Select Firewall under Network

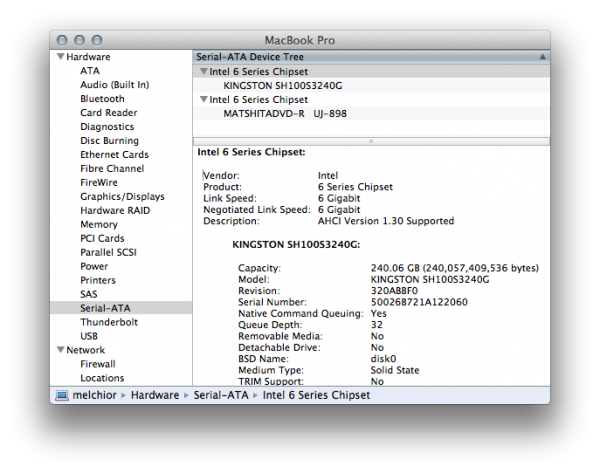[x=98, y=364]
